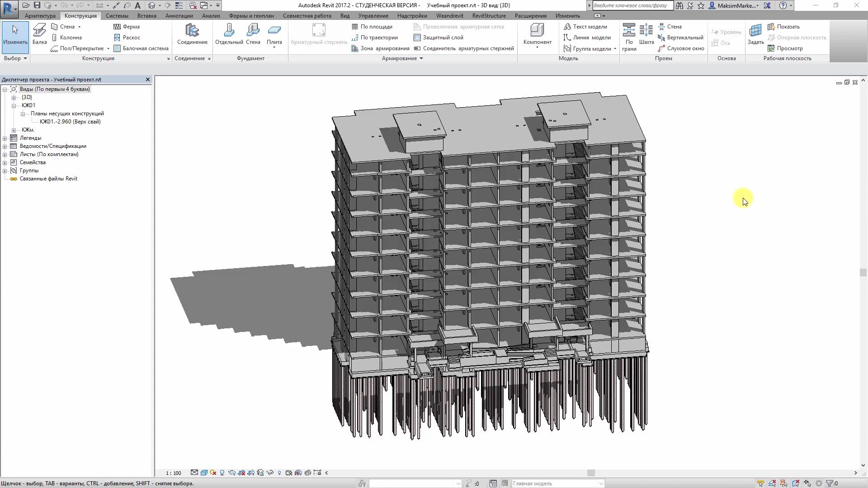Viewport: 868px width, 488px height.
Task: Toggle shadows on view control bar
Action: tap(222, 473)
